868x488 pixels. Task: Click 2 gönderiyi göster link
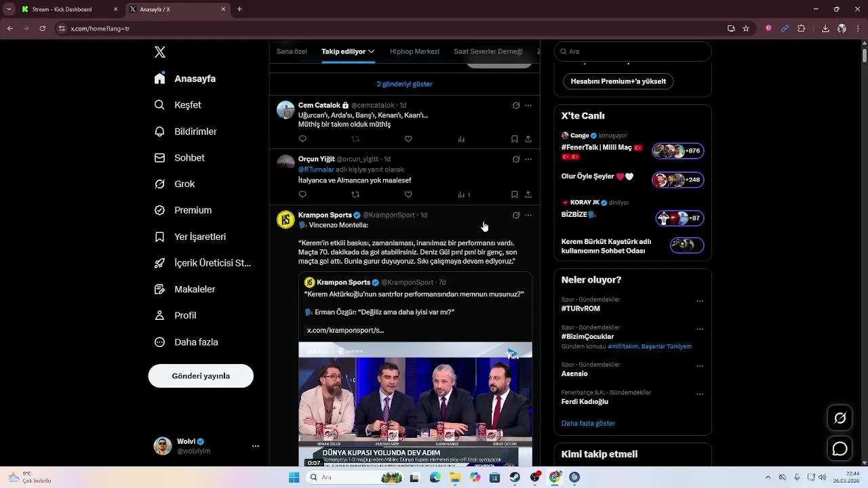(404, 84)
